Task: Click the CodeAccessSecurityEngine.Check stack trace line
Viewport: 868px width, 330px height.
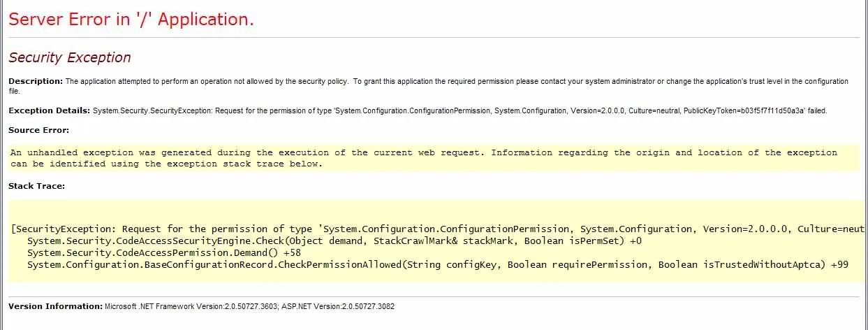Action: point(334,241)
